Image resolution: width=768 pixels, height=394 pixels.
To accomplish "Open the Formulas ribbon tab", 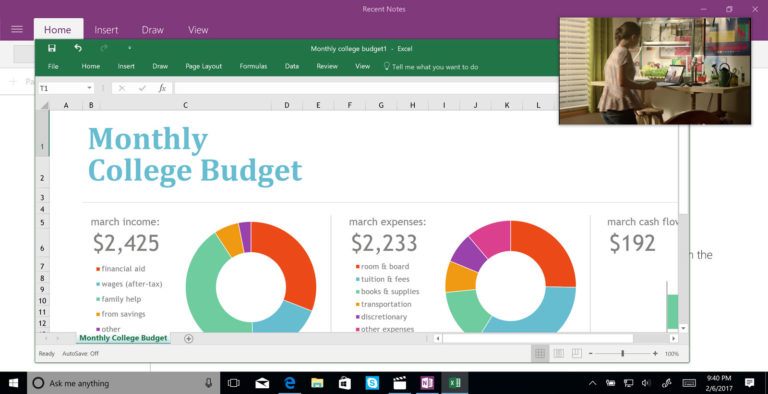I will [x=253, y=67].
